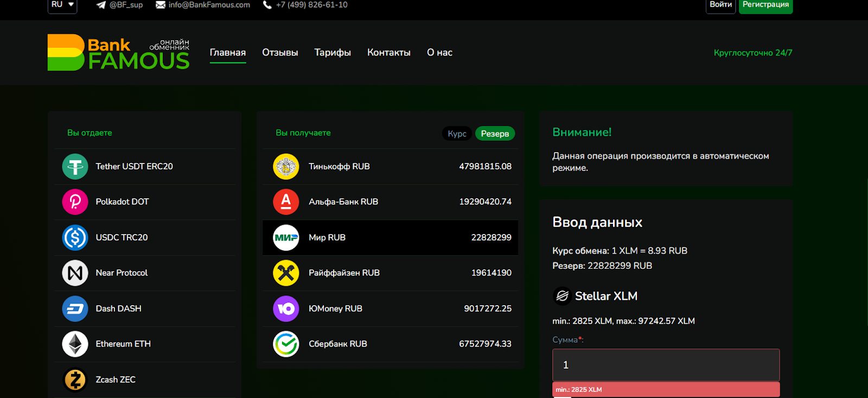Open the Контакты page
Viewport: 868px width, 398px height.
389,53
